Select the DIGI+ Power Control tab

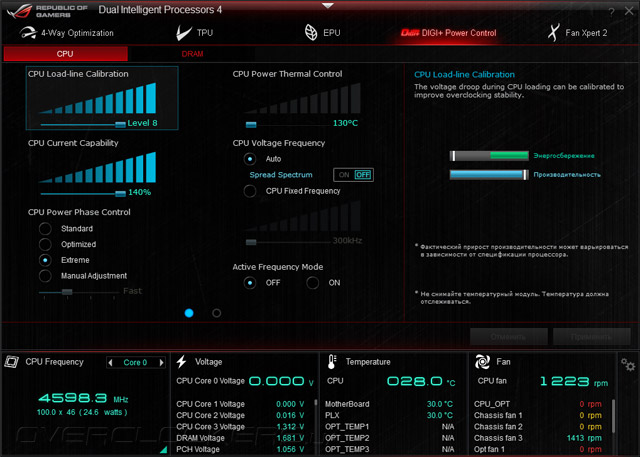pyautogui.click(x=449, y=33)
